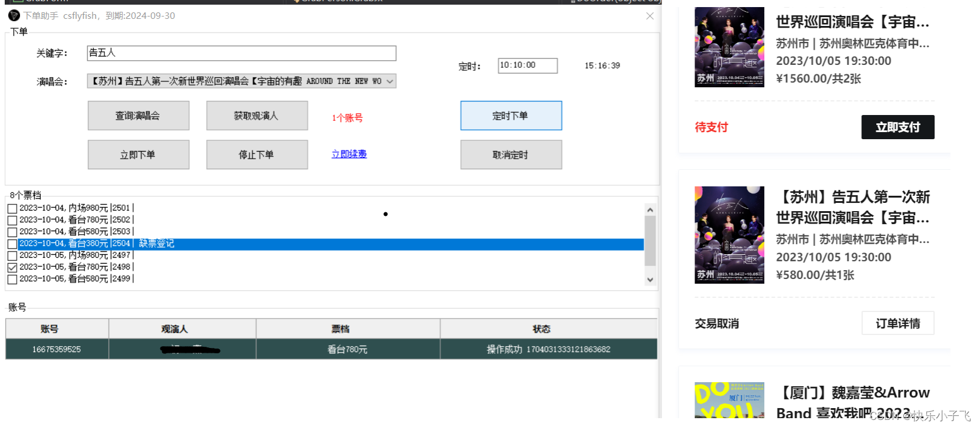Open the 【厦门】魏嘉莹&Arrow Band order title
980x427 pixels.
point(853,403)
